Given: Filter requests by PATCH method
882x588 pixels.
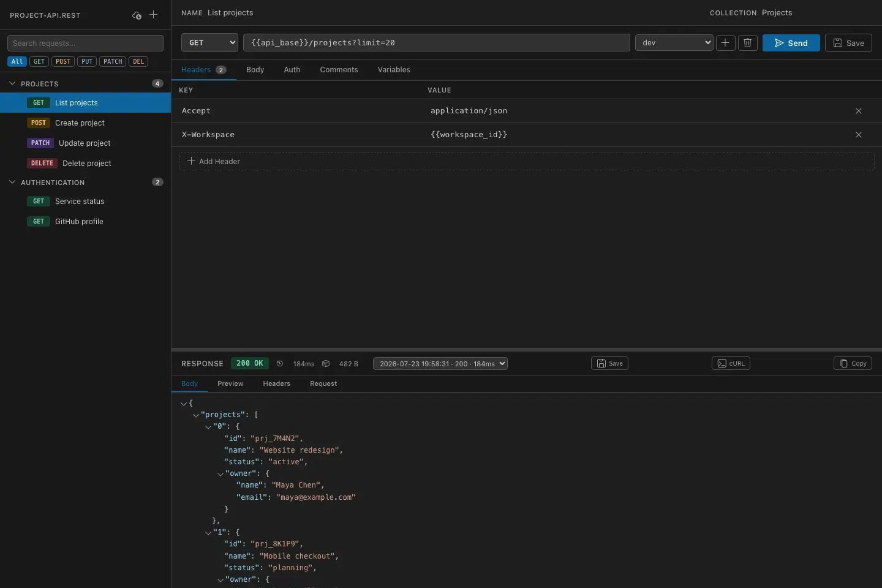Looking at the screenshot, I should click(113, 61).
